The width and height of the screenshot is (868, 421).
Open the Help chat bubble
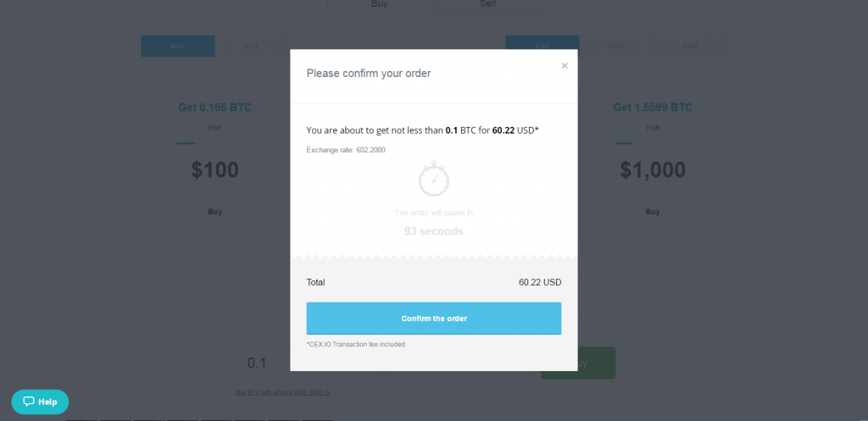[x=40, y=402]
